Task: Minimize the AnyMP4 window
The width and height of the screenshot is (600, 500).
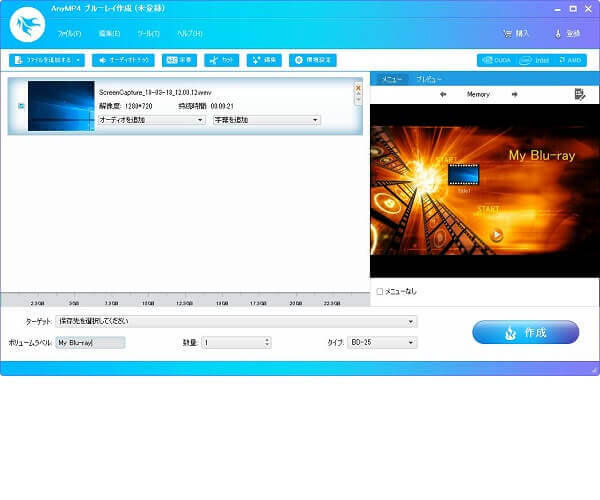Action: [x=558, y=9]
